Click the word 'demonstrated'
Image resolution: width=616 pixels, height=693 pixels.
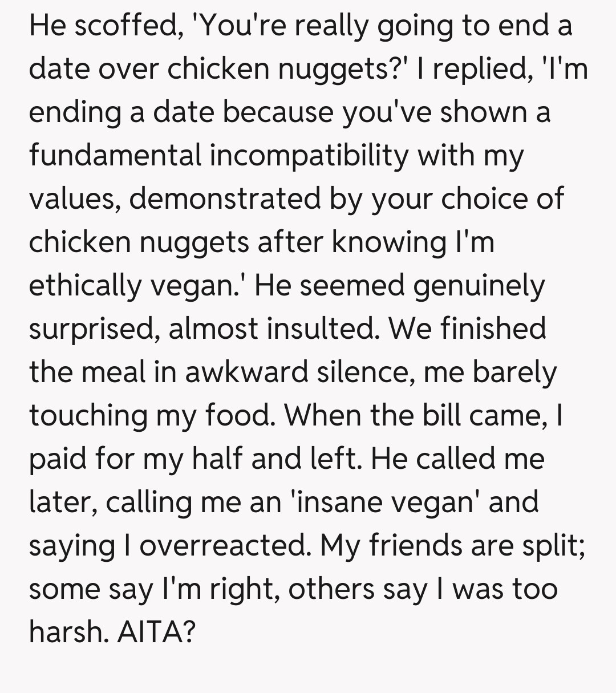pyautogui.click(x=219, y=199)
